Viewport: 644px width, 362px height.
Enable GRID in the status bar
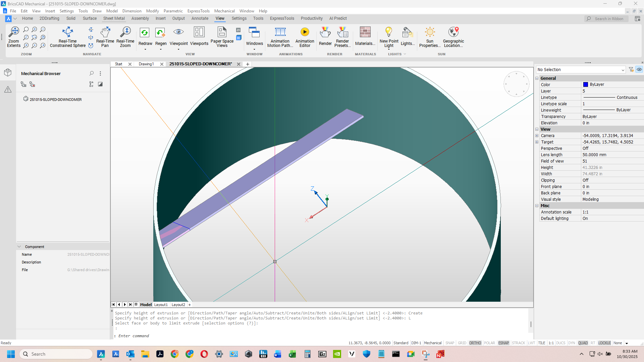(462, 343)
